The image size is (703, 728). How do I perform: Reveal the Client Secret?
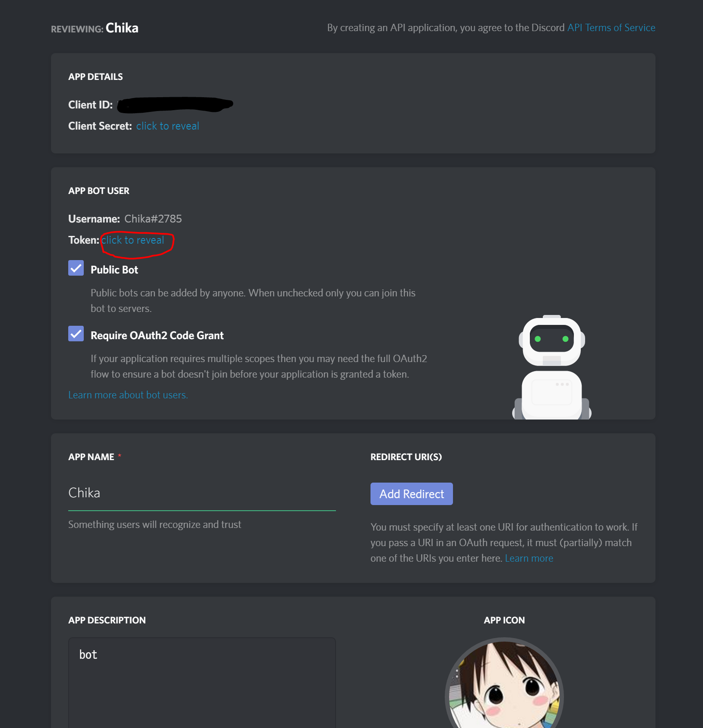pos(168,126)
